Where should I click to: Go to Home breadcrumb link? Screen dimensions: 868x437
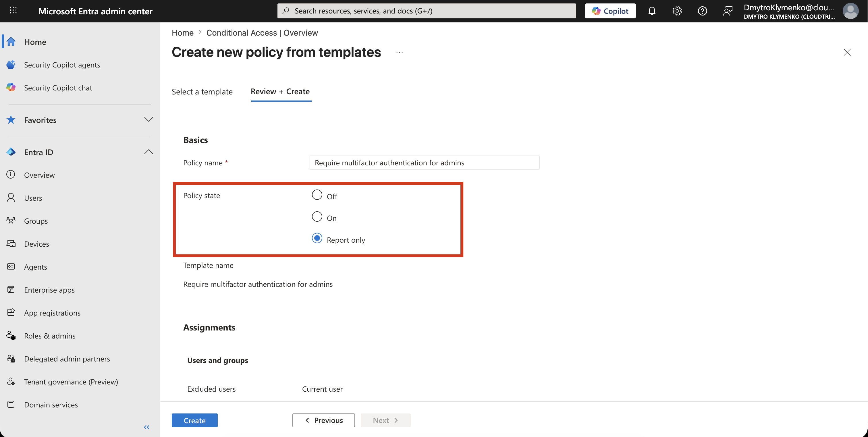tap(183, 33)
